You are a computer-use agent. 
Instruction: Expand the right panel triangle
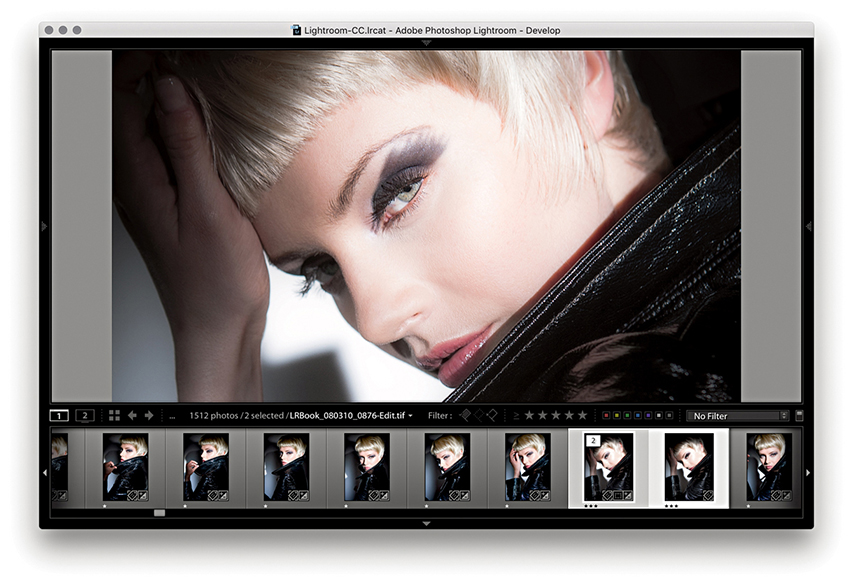click(808, 226)
